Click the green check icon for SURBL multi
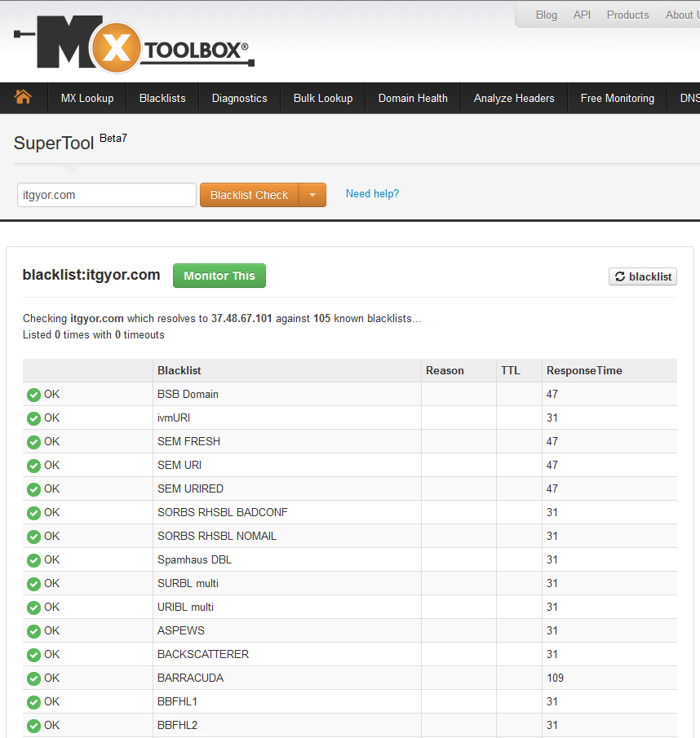The width and height of the screenshot is (700, 738). click(x=33, y=584)
